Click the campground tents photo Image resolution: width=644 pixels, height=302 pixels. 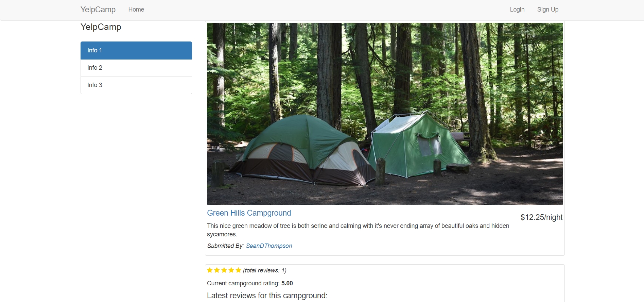click(385, 114)
